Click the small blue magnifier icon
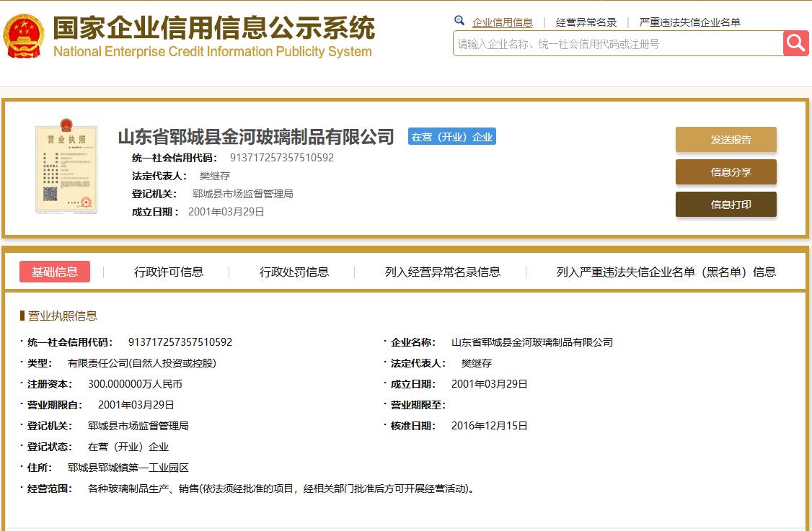 (x=459, y=21)
